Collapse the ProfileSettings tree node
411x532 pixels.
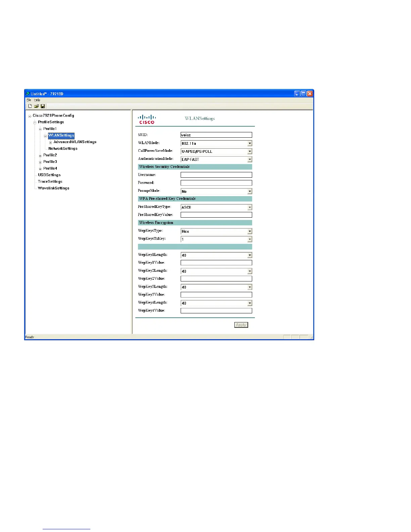(x=35, y=123)
